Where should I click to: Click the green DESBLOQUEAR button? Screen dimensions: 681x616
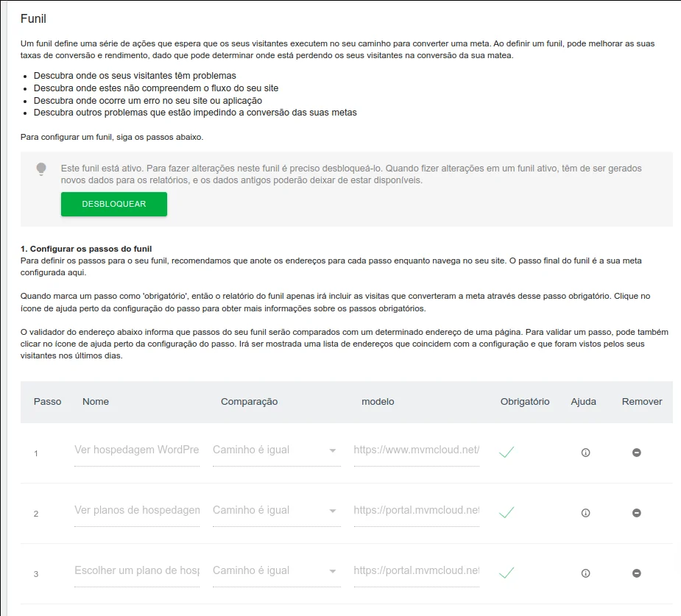click(x=114, y=204)
